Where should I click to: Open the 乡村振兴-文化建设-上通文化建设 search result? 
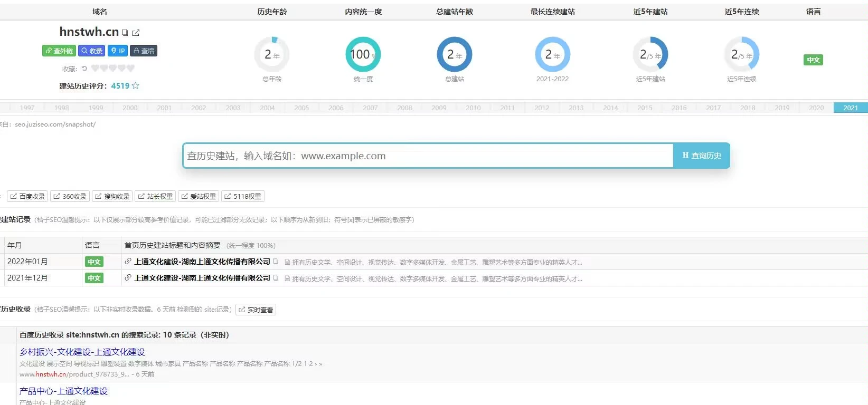(x=82, y=352)
